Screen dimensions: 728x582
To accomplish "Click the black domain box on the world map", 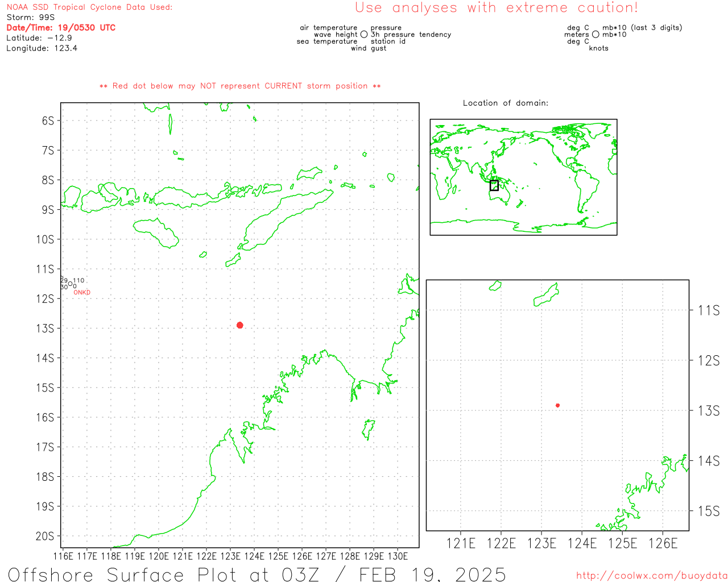I will (x=494, y=185).
